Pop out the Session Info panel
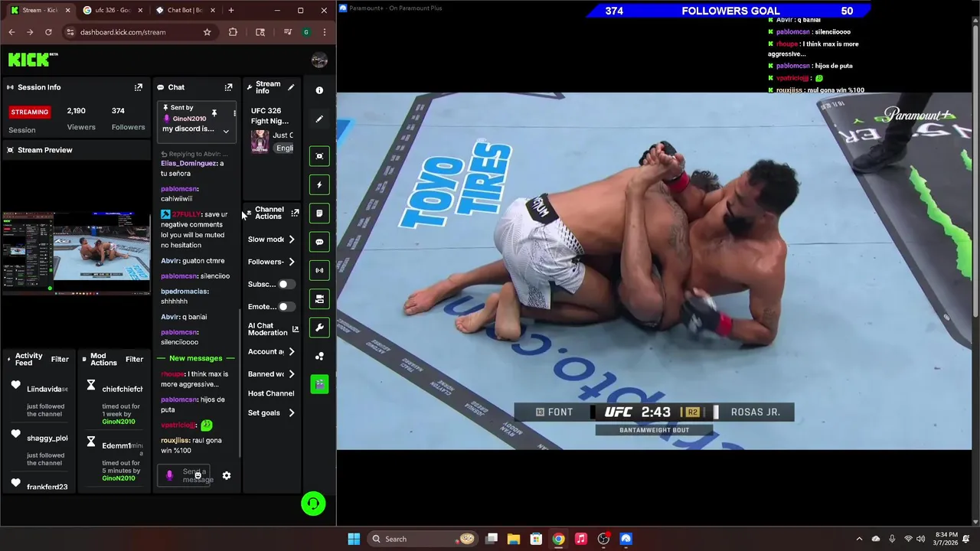The height and width of the screenshot is (551, 980). click(x=139, y=87)
